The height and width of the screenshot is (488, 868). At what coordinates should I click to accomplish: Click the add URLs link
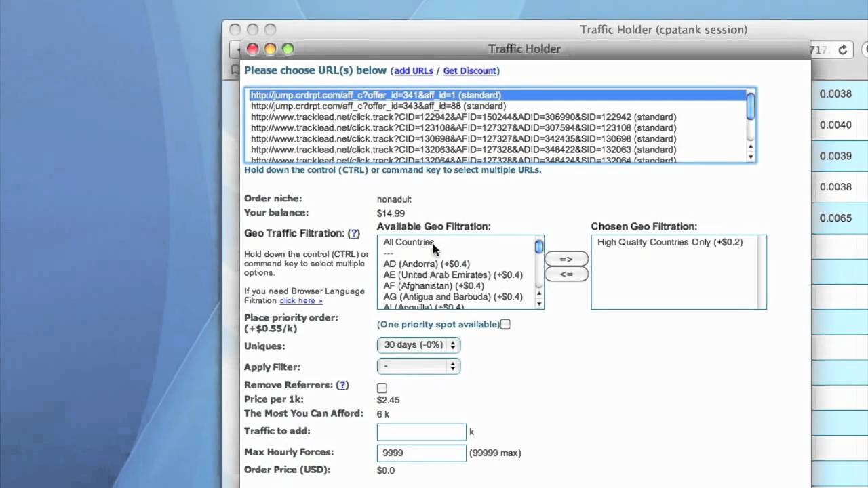pos(414,70)
